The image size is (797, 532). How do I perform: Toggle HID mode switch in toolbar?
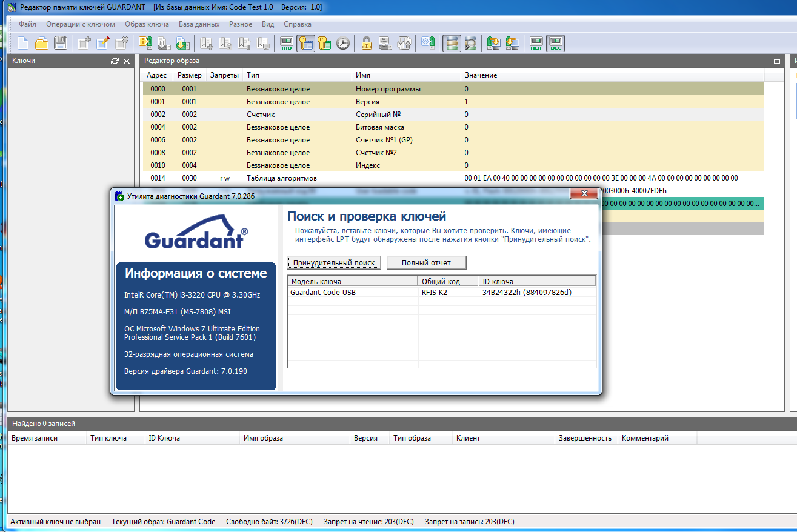tap(287, 43)
